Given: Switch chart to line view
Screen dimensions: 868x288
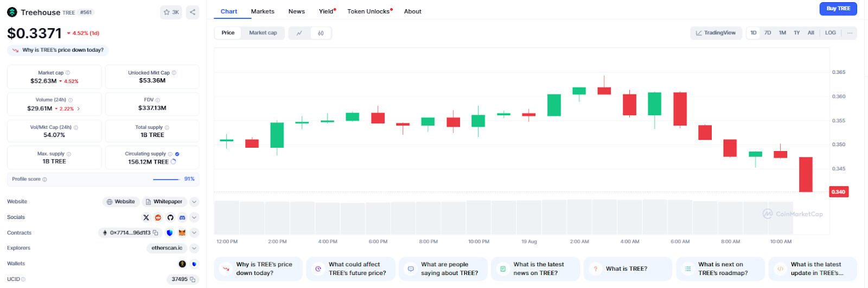Looking at the screenshot, I should 299,33.
